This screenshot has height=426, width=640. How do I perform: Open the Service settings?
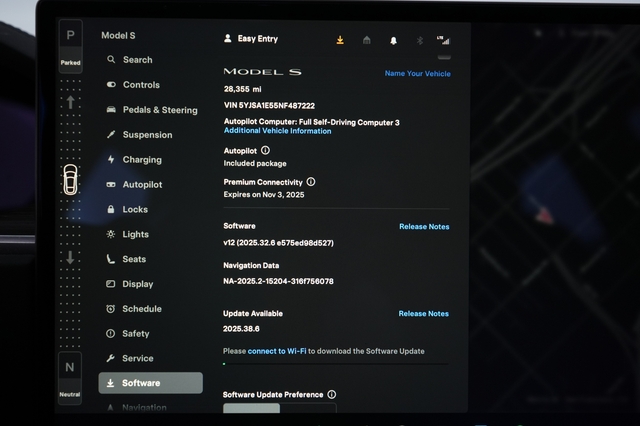129,358
